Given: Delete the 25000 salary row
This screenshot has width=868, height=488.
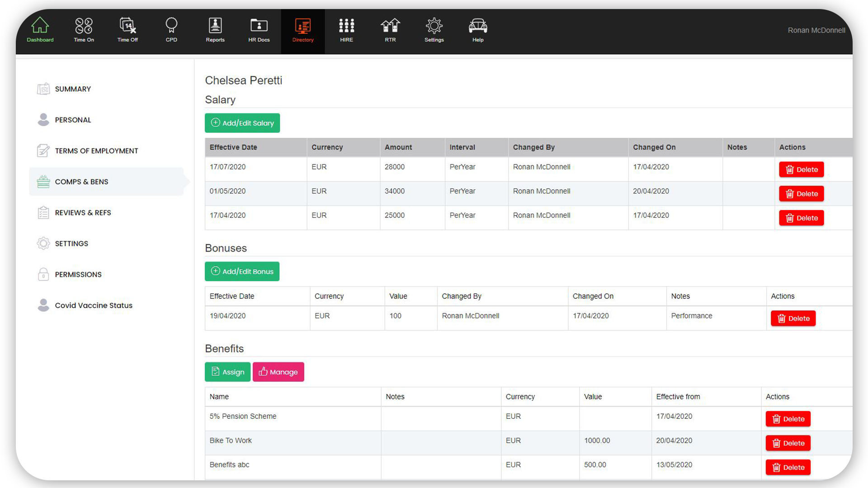Looking at the screenshot, I should pyautogui.click(x=801, y=218).
